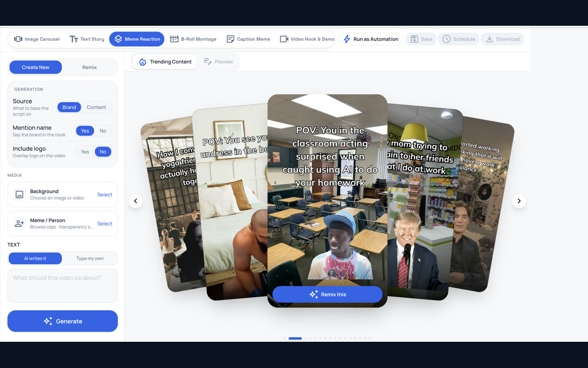Go to next carousel card arrow
This screenshot has width=588, height=368.
(x=519, y=201)
